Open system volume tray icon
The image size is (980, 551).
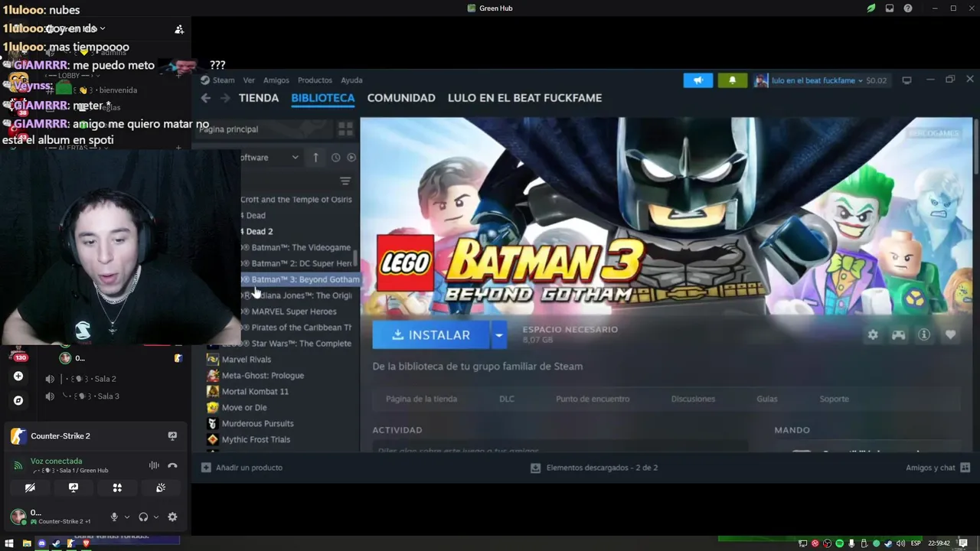[x=901, y=543]
